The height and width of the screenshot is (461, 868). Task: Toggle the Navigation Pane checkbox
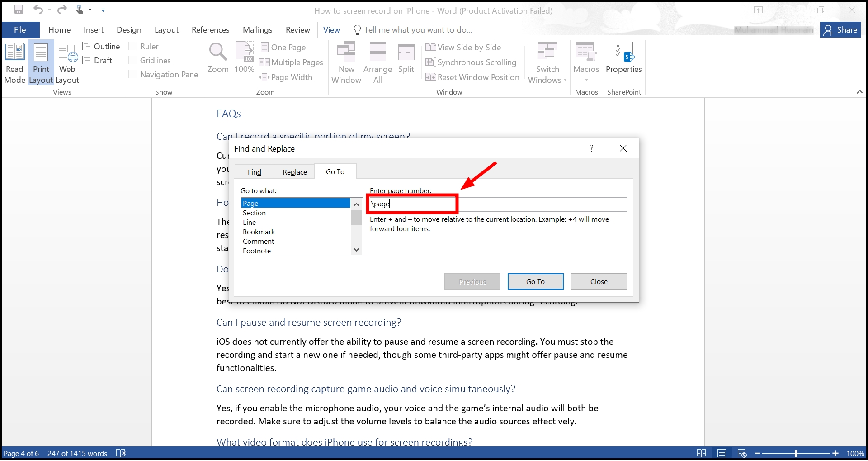[x=133, y=74]
